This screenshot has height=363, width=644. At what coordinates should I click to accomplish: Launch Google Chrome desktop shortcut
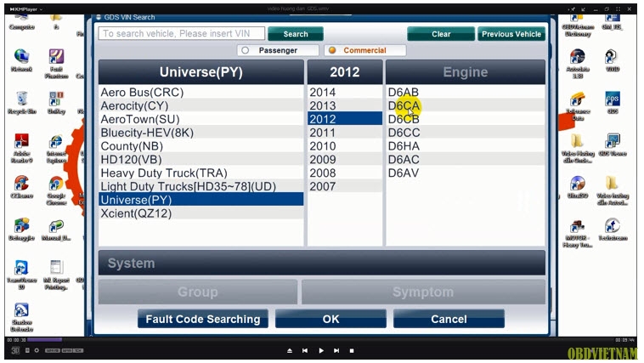coord(56,190)
